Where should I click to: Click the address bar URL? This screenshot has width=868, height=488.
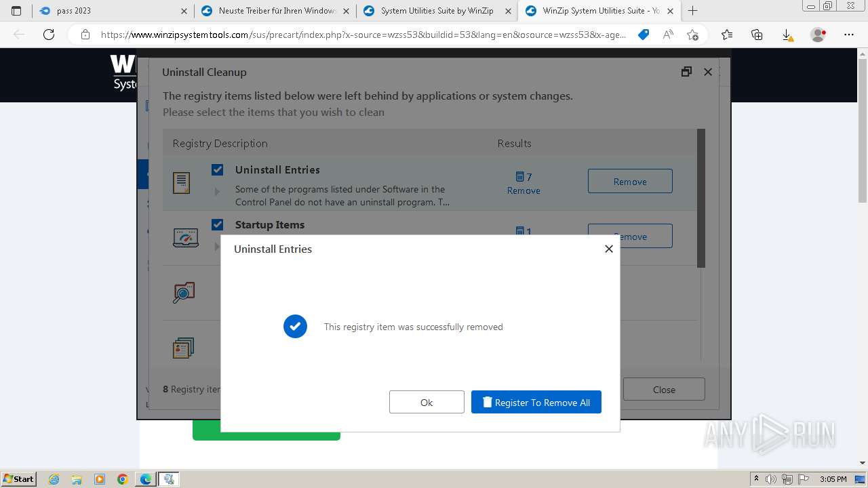[x=363, y=35]
